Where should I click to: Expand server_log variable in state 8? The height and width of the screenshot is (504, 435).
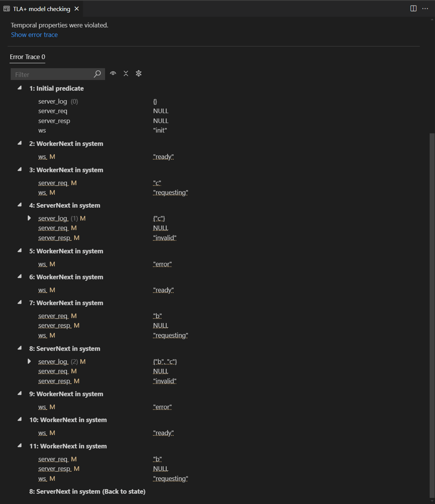pos(29,362)
